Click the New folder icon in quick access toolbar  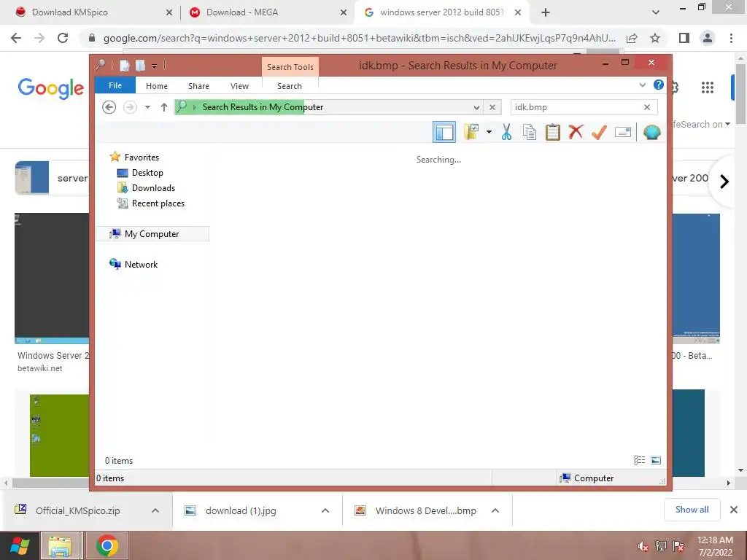[140, 66]
